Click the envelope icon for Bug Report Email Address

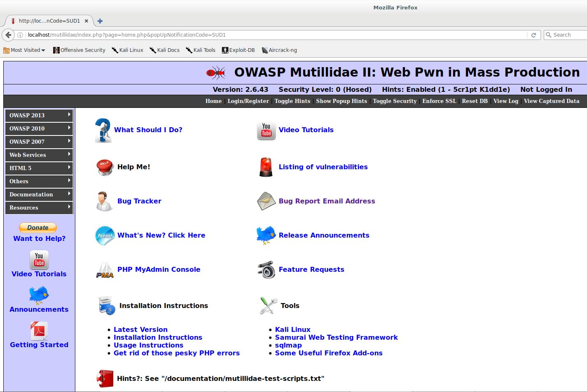[x=266, y=201]
